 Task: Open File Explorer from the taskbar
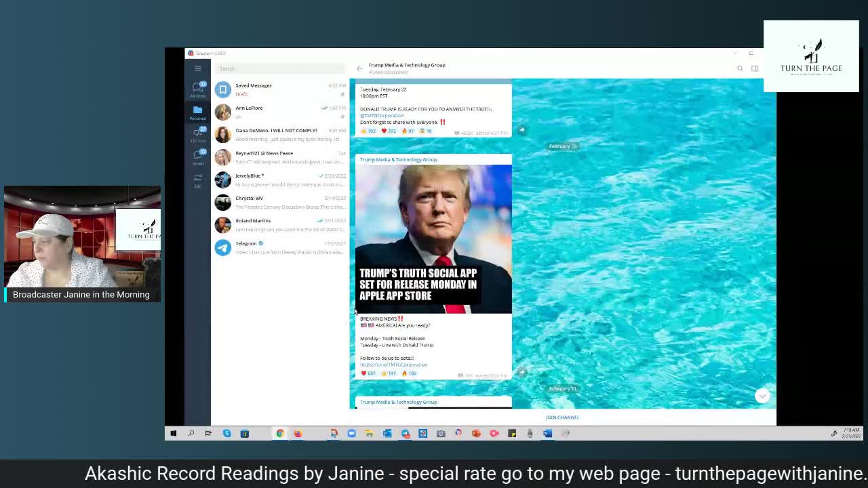(369, 433)
